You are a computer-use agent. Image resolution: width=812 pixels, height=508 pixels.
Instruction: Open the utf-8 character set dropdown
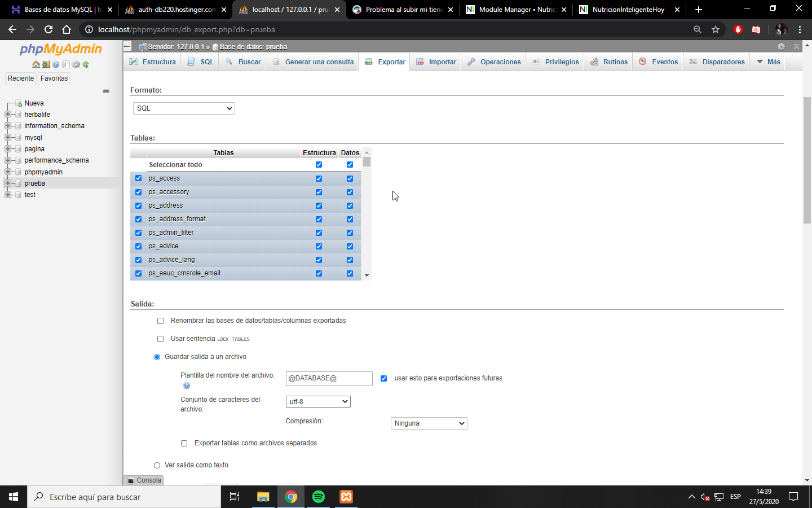(x=318, y=402)
